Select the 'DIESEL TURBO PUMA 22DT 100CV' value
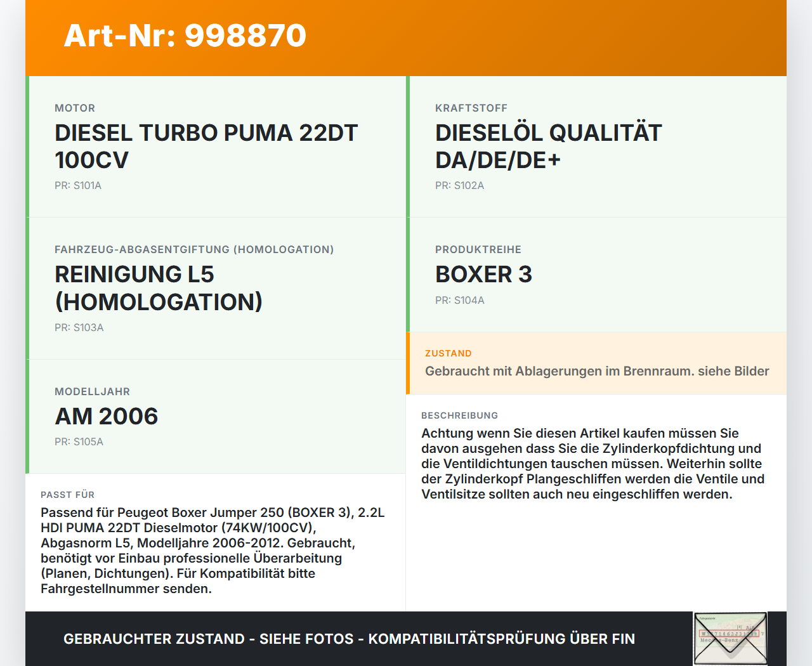 206,147
